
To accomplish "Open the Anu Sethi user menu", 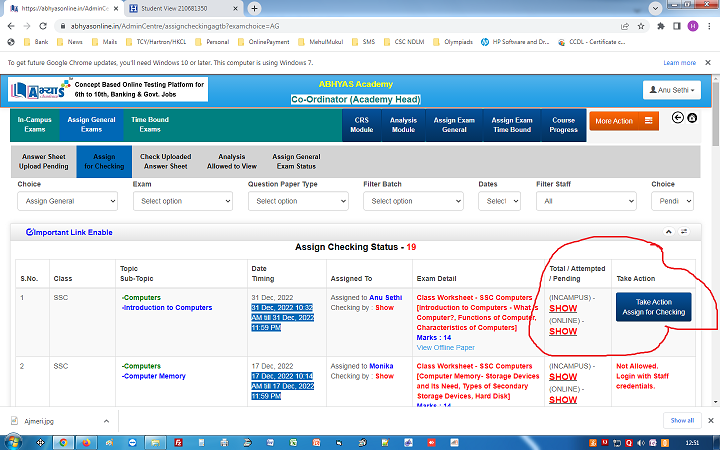I will [x=673, y=90].
